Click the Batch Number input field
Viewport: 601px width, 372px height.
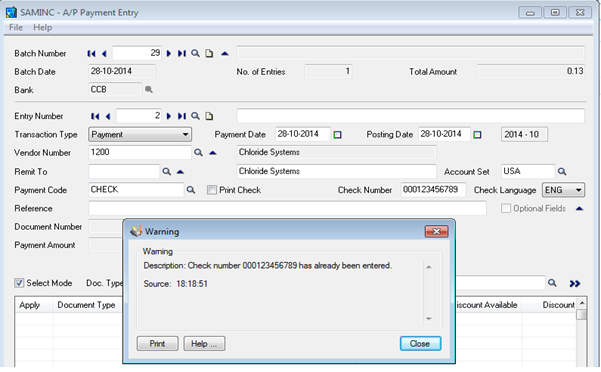click(137, 53)
